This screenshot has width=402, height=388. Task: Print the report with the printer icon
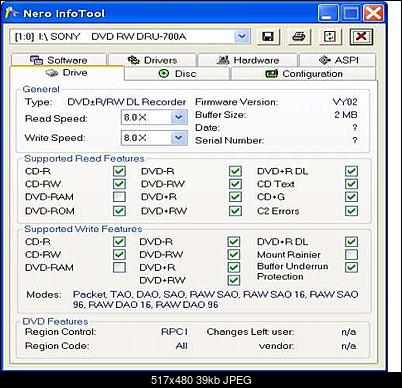pos(299,36)
